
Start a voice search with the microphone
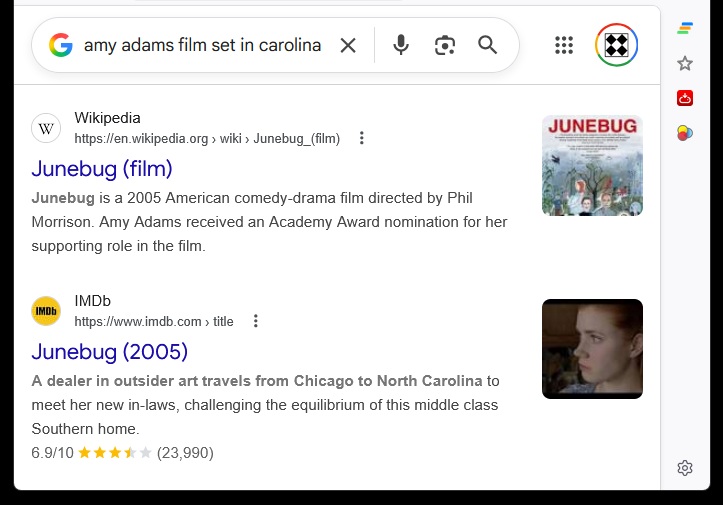tap(401, 45)
